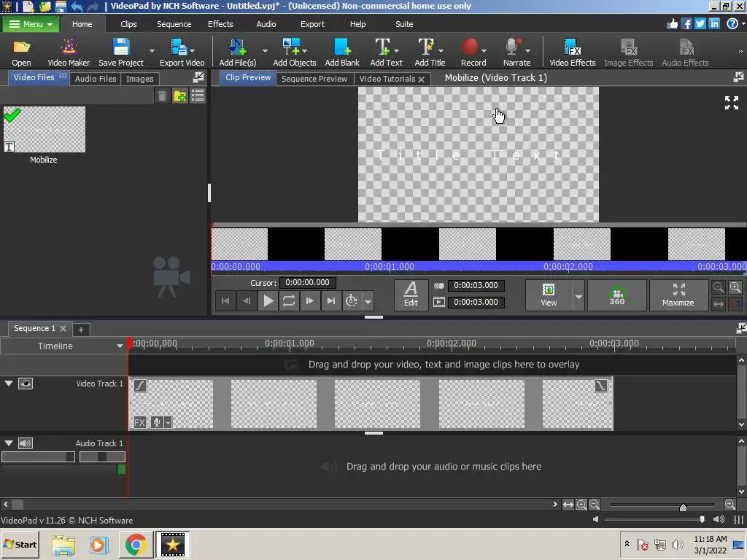The image size is (747, 560).
Task: Switch to the Audio Files tab
Action: tap(96, 79)
